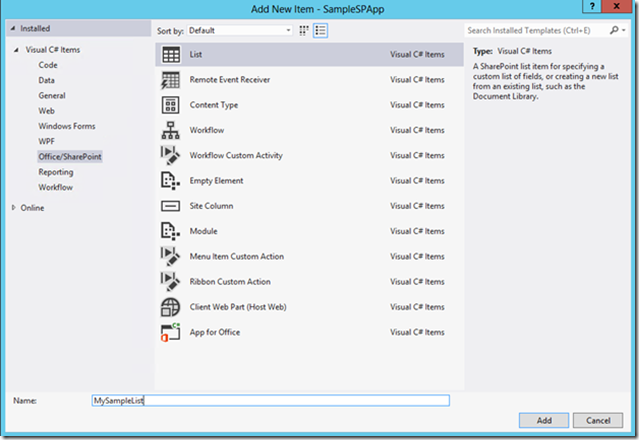Image resolution: width=639 pixels, height=440 pixels.
Task: Select the Office/SharePoint category
Action: tap(70, 157)
